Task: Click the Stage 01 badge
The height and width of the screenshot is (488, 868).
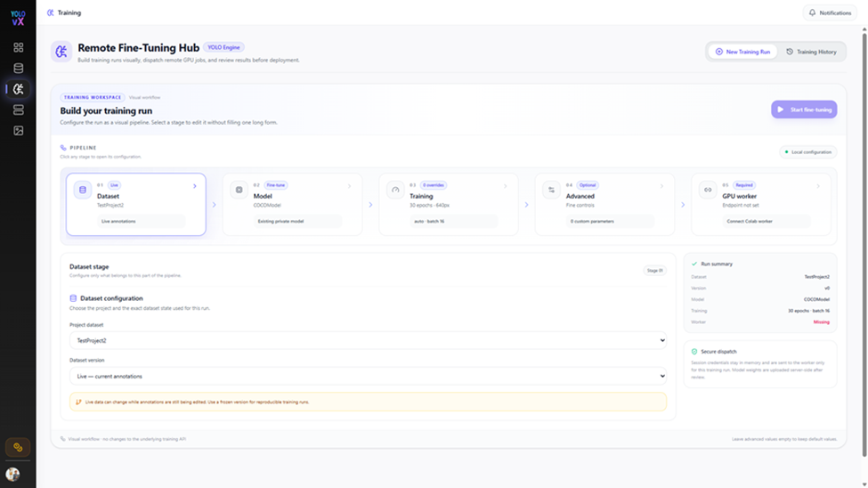Action: [x=655, y=271]
